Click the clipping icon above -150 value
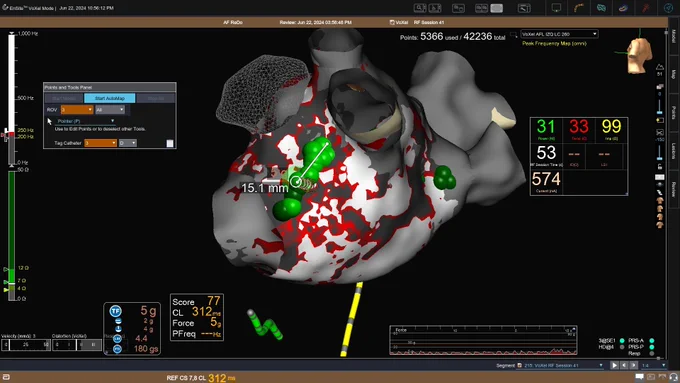This screenshot has width=680, height=383. click(x=660, y=132)
